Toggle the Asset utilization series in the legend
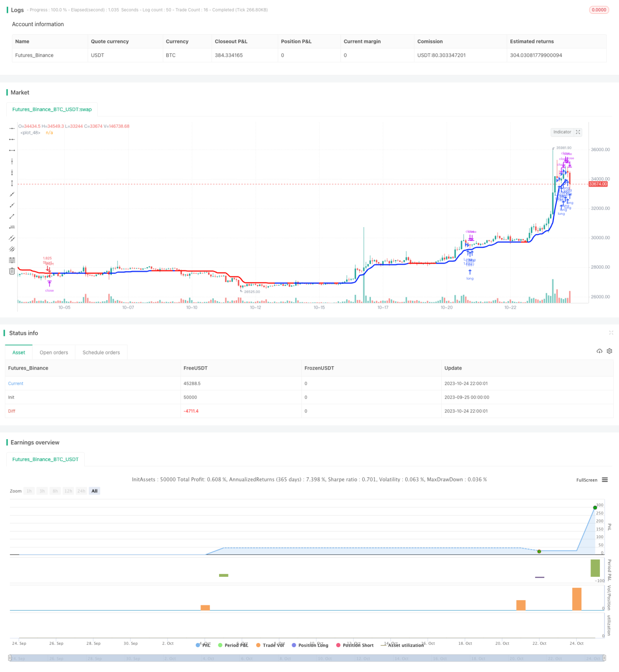 pyautogui.click(x=402, y=645)
